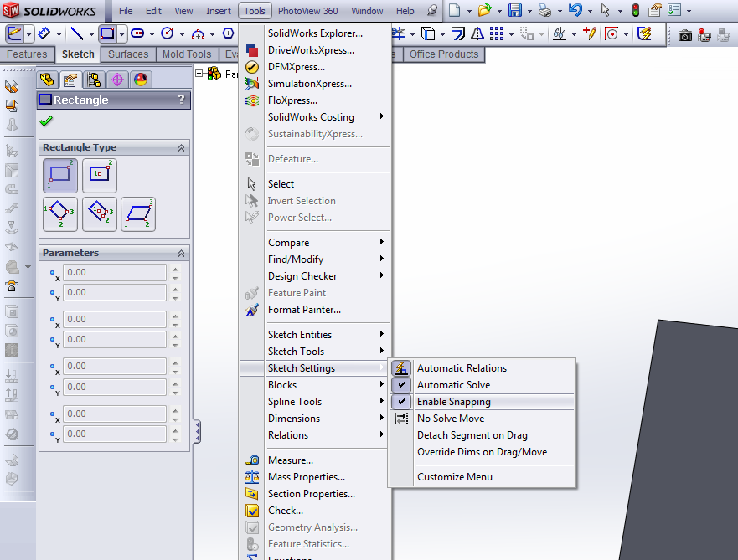Select the Smart Dimension tool icon
Screen dimensions: 738x560
pyautogui.click(x=44, y=33)
